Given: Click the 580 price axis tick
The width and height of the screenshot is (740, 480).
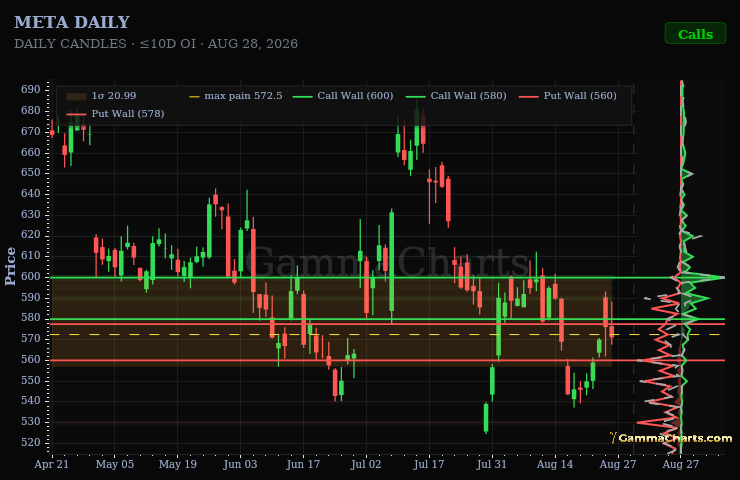Looking at the screenshot, I should [x=31, y=318].
